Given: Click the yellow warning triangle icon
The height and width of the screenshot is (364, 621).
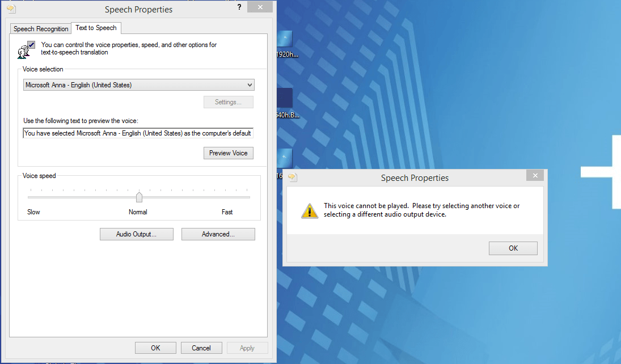Looking at the screenshot, I should tap(309, 211).
